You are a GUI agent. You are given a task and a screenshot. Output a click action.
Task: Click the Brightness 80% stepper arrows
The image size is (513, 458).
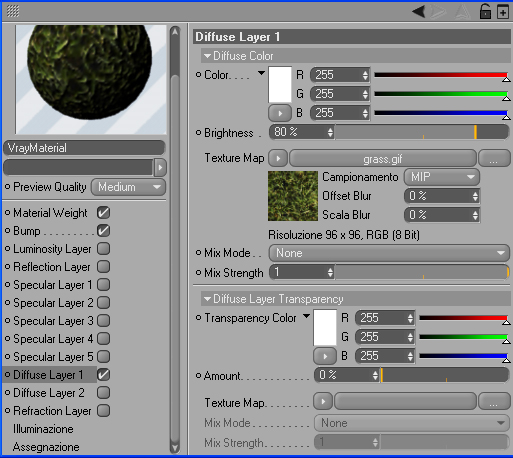point(330,132)
